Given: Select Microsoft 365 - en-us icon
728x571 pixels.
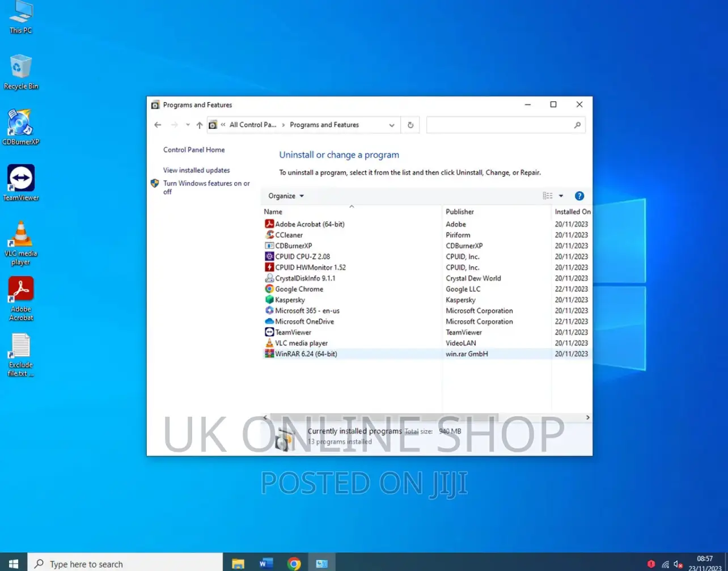Looking at the screenshot, I should point(269,310).
